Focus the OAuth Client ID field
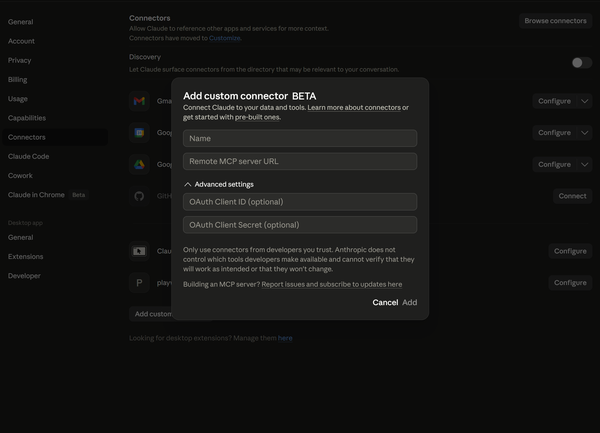 click(x=300, y=202)
